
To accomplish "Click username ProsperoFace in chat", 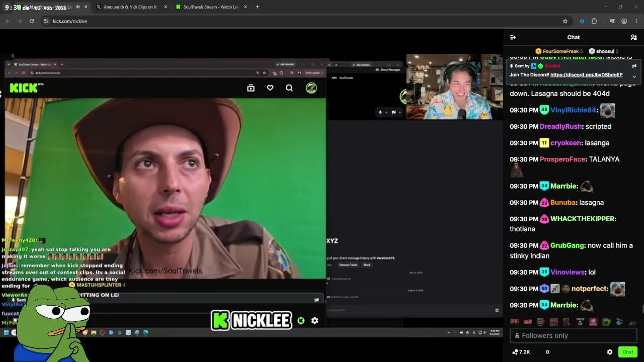I will [562, 159].
